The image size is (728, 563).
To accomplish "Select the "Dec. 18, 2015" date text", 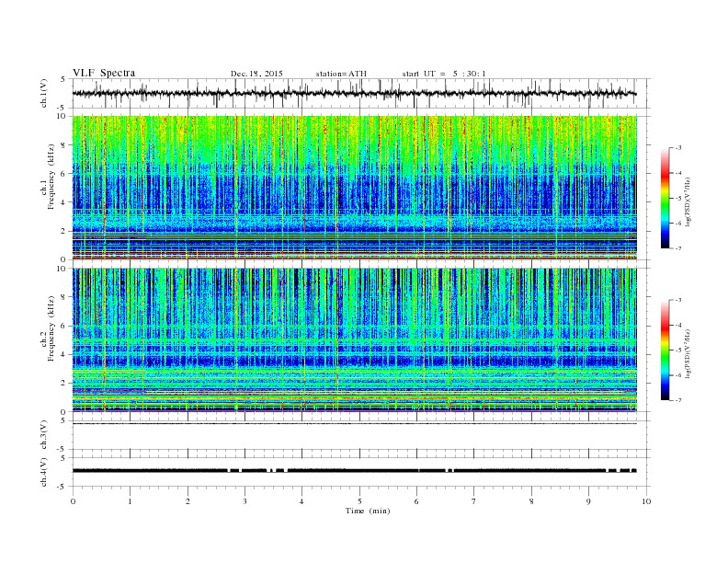I will tap(256, 74).
